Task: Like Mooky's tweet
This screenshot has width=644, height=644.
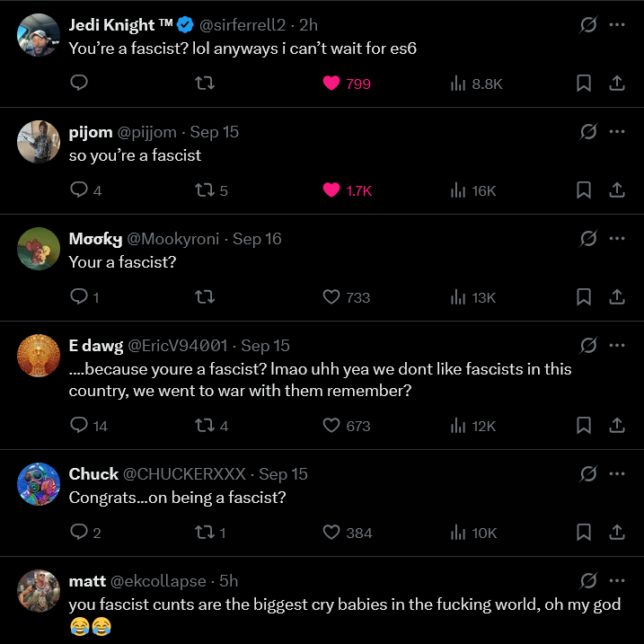Action: coord(331,297)
